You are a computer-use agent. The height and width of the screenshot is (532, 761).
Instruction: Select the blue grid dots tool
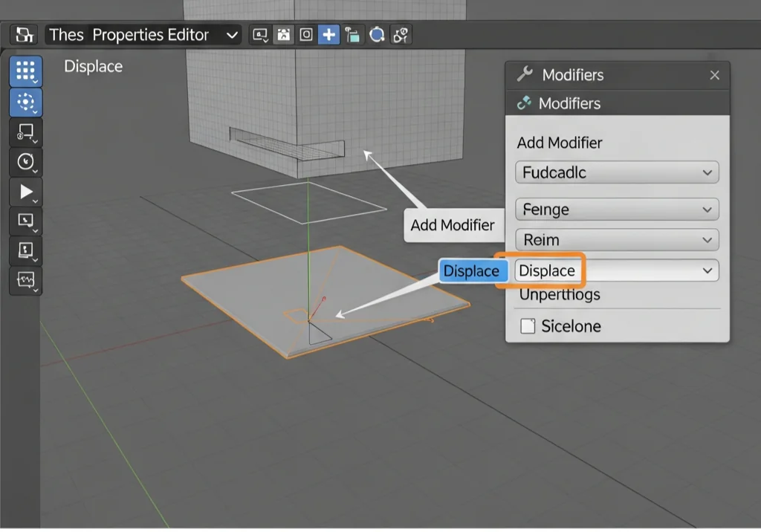26,71
